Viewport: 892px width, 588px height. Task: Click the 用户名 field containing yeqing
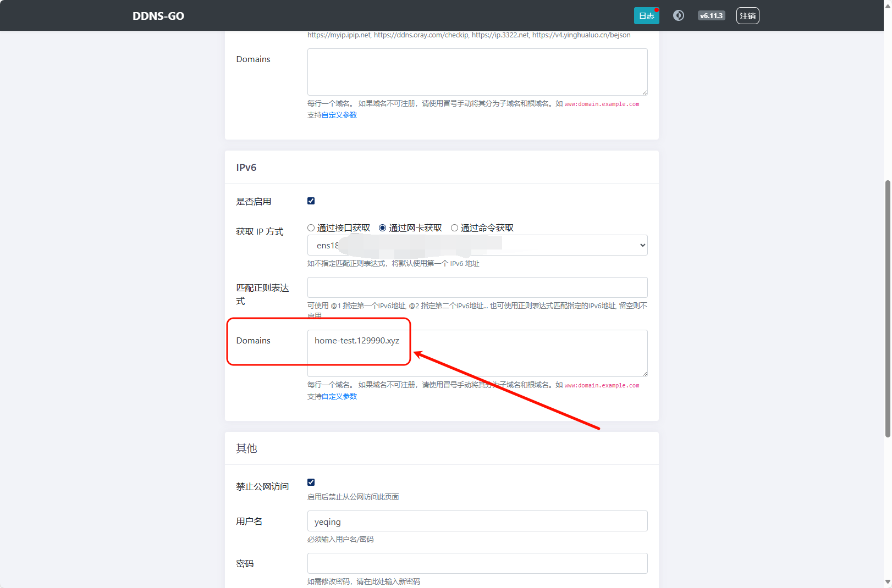click(x=477, y=522)
